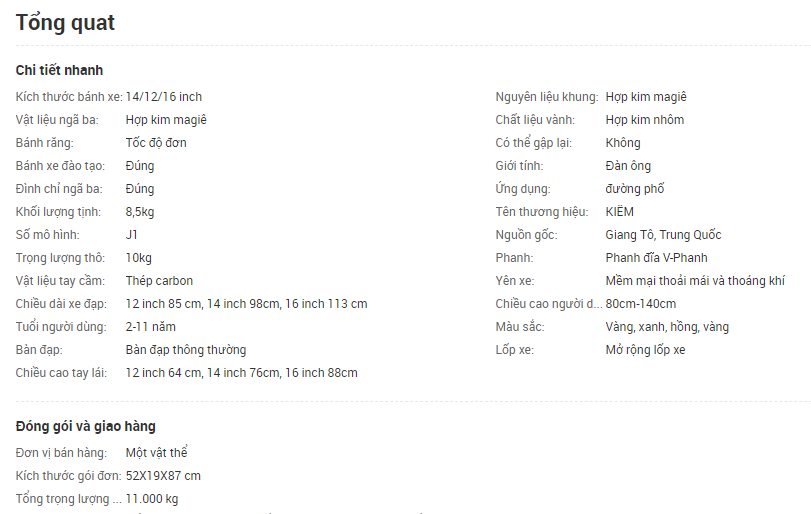Click pedal value "Bàn đạp thông thường"
This screenshot has width=811, height=514.
(186, 350)
